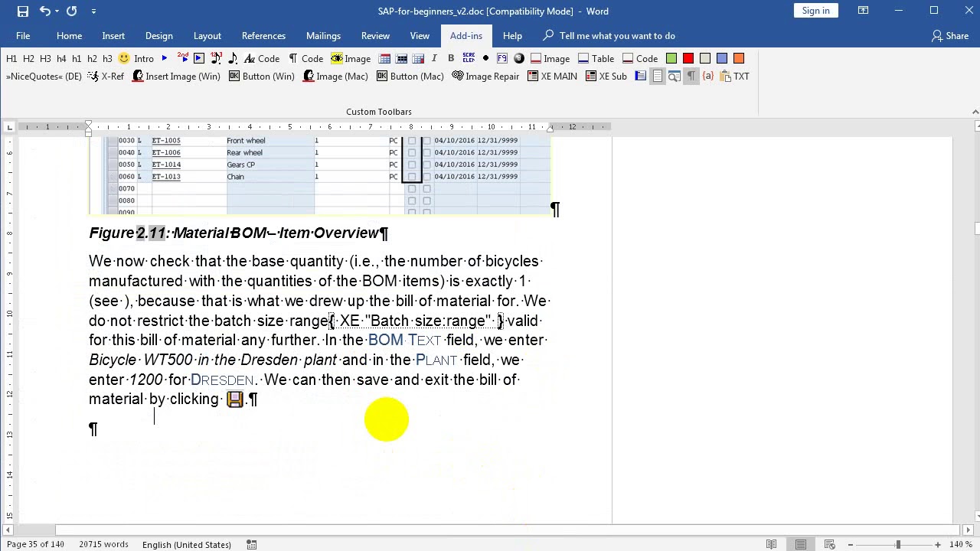Viewport: 980px width, 551px height.
Task: Click the eye Image button
Action: point(351,59)
